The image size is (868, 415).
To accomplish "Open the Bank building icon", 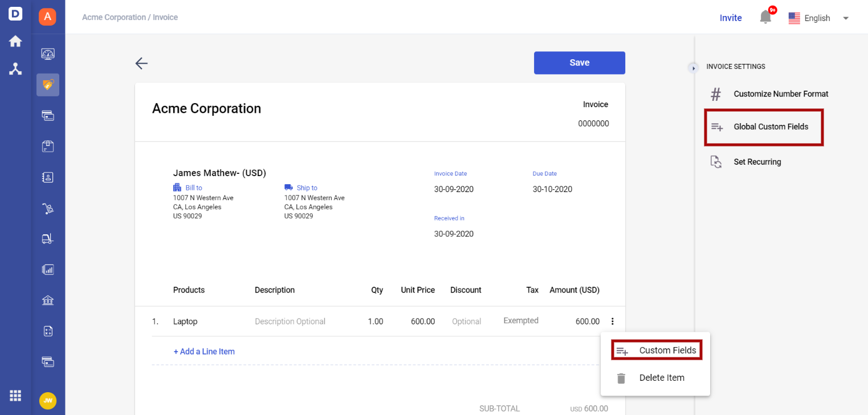I will pos(48,300).
